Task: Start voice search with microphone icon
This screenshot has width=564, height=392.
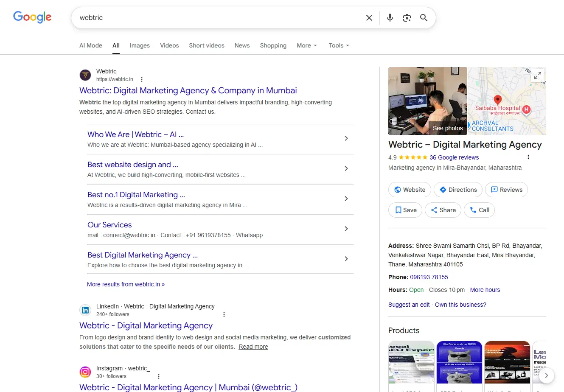Action: pos(390,18)
